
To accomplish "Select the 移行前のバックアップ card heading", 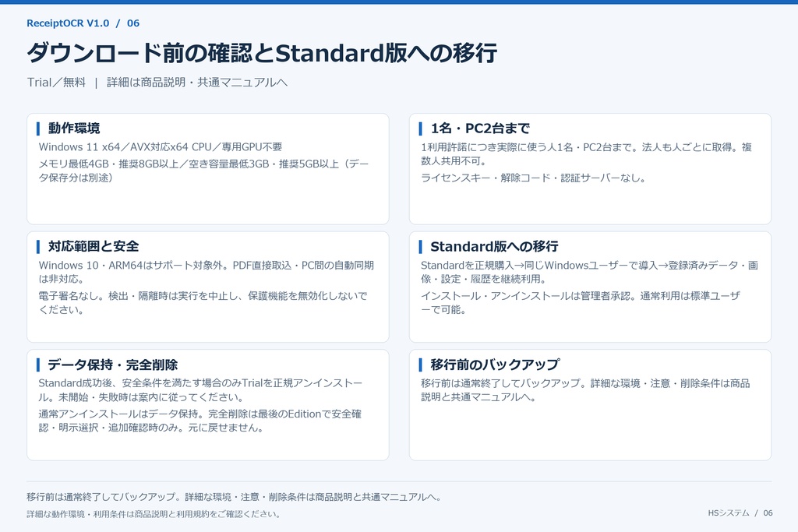I will [x=495, y=365].
